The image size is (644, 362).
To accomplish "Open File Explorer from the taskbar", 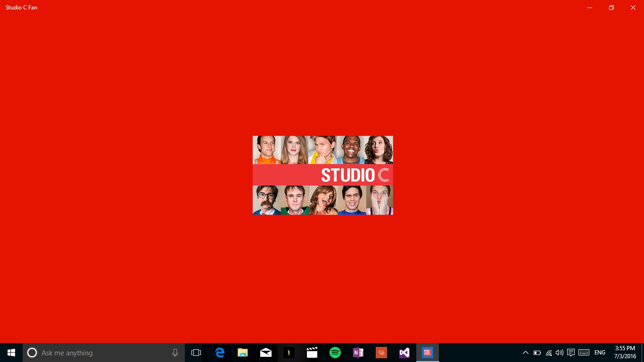I will 243,353.
